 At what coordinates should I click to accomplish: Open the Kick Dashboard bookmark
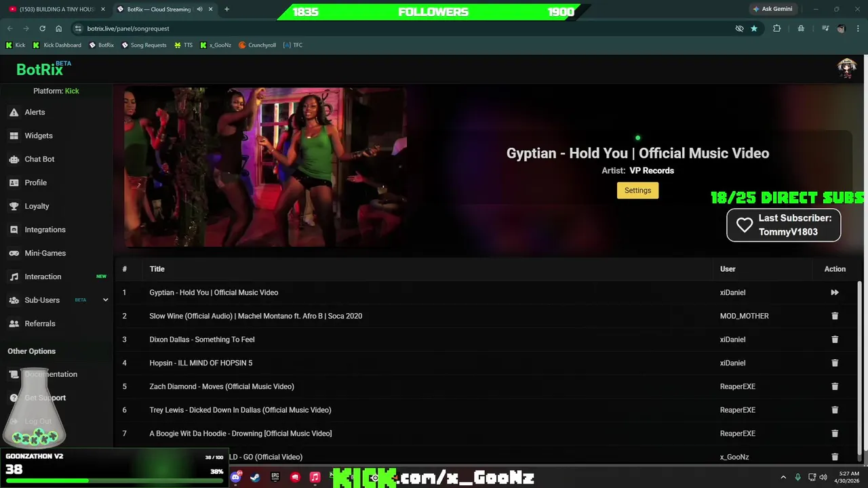pyautogui.click(x=57, y=45)
